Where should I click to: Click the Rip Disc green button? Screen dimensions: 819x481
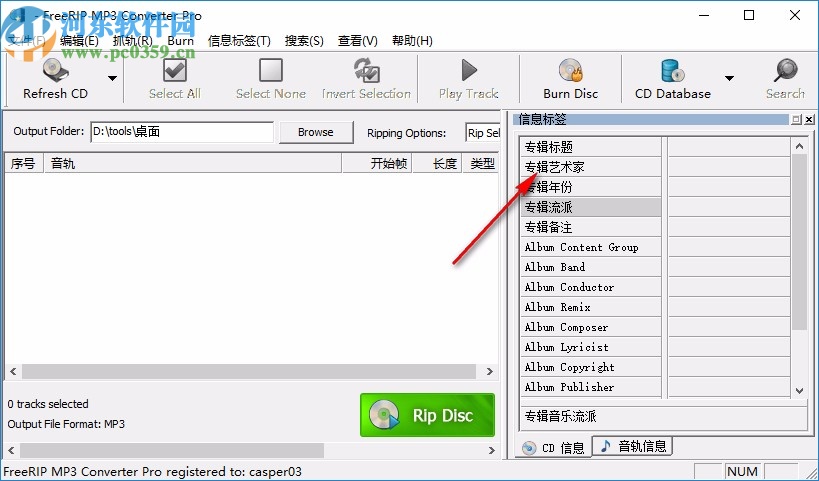[427, 415]
